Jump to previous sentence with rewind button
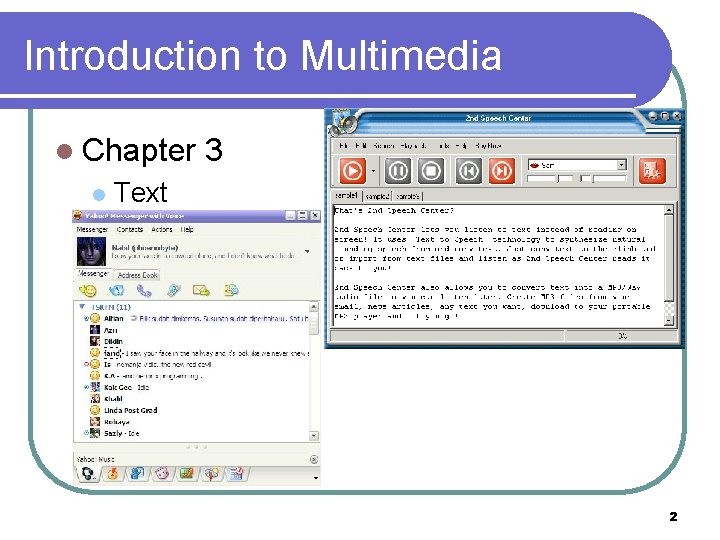Image resolution: width=720 pixels, height=540 pixels. [468, 171]
